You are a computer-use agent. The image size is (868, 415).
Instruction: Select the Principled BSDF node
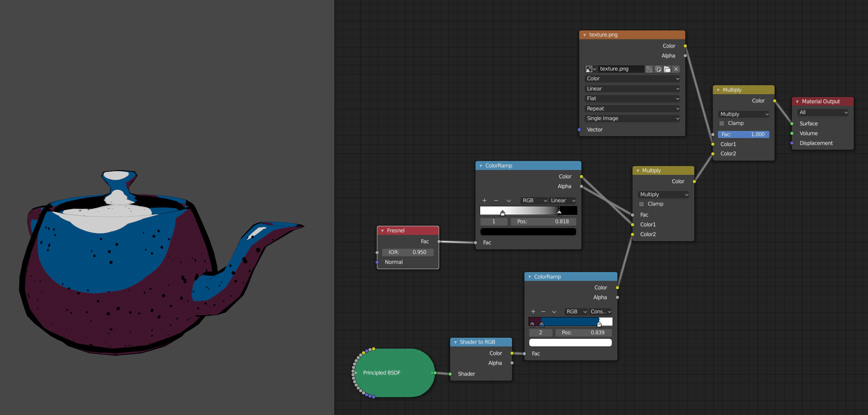click(x=393, y=373)
